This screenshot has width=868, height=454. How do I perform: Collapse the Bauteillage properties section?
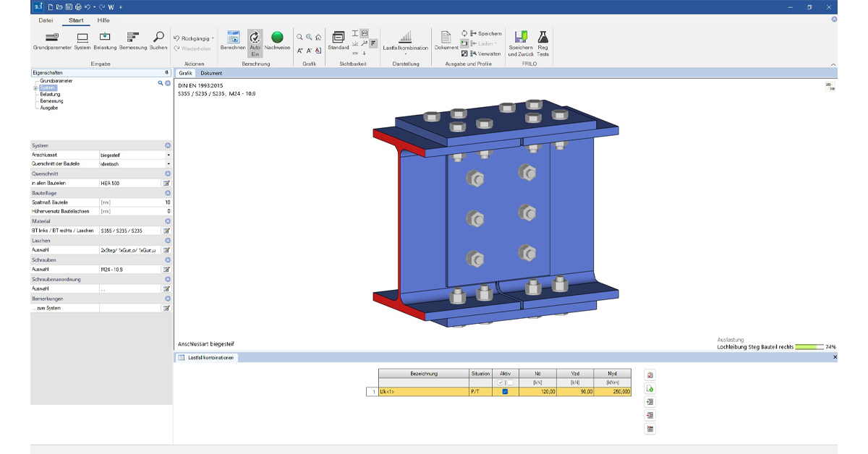click(168, 193)
